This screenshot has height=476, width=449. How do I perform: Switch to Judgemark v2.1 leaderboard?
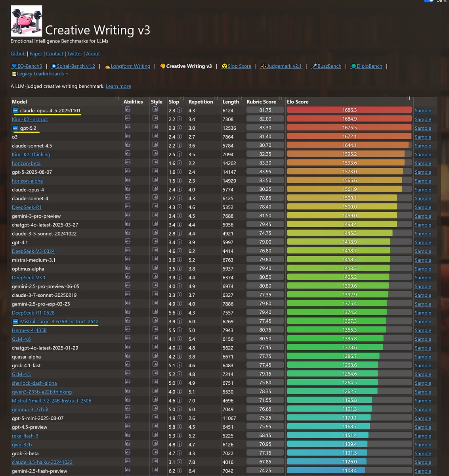tap(281, 66)
